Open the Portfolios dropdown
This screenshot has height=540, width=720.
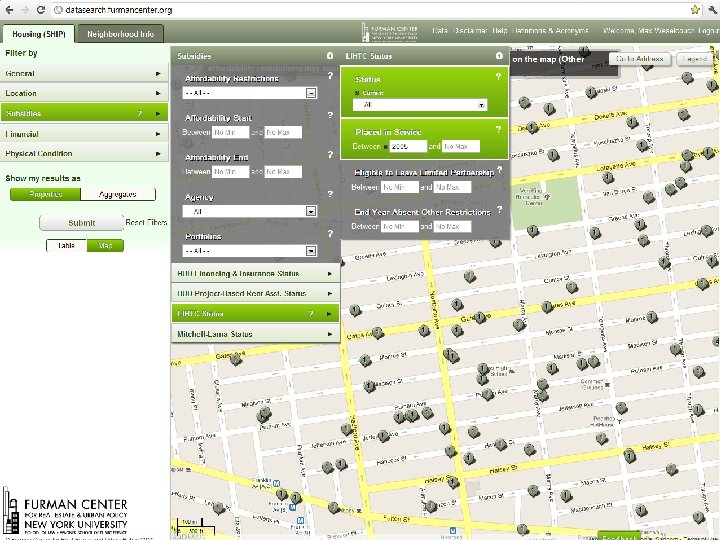[x=250, y=251]
